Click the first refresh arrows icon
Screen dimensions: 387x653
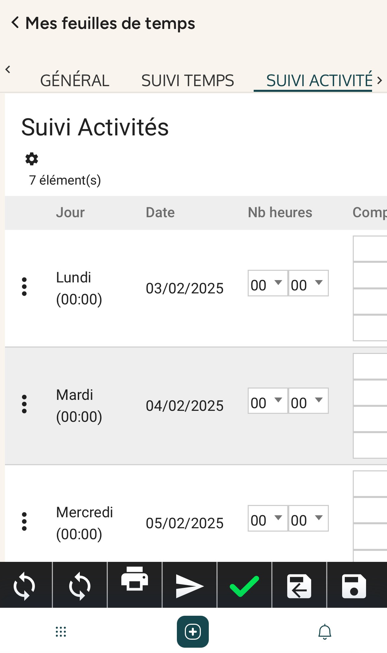(25, 586)
